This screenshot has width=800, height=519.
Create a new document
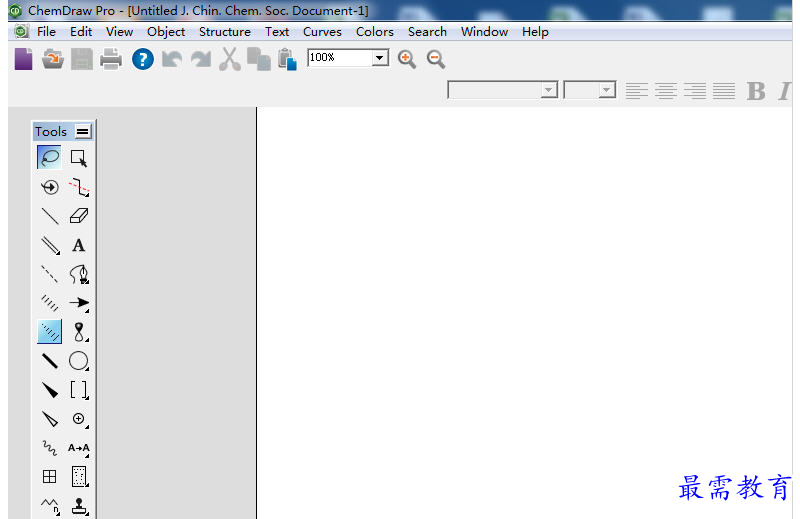(x=23, y=59)
